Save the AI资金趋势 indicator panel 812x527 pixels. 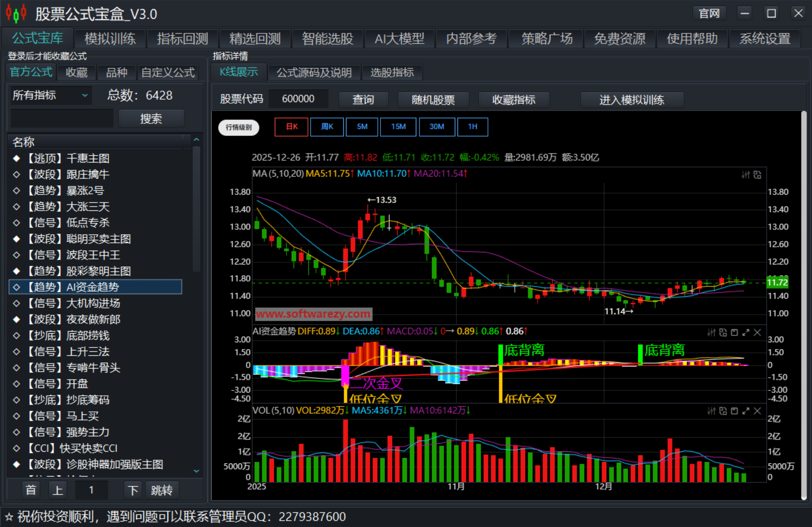[x=735, y=333]
